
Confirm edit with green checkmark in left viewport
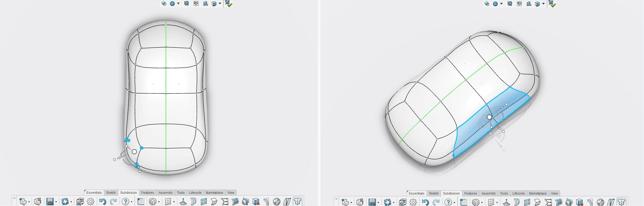pyautogui.click(x=229, y=4)
